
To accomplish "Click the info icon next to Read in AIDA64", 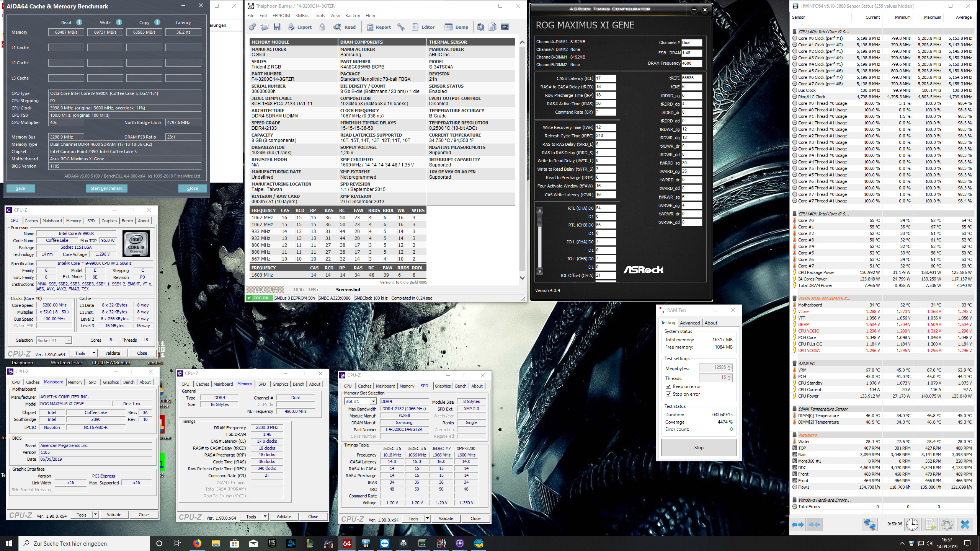I will tap(79, 22).
